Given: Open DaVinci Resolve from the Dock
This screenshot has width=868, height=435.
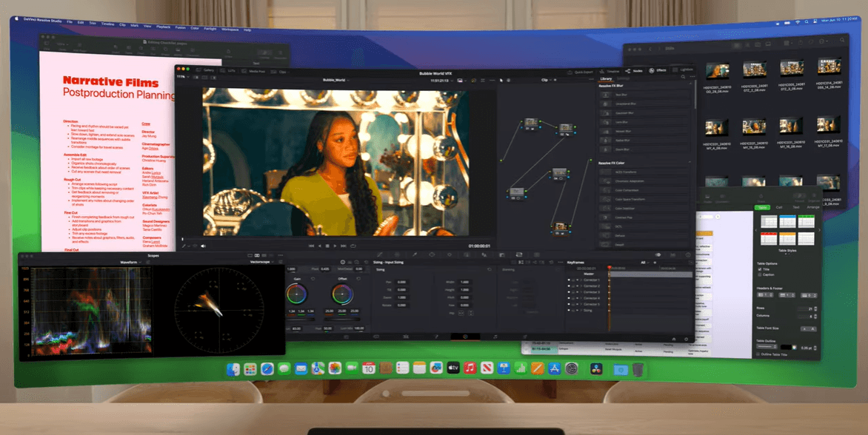Looking at the screenshot, I should [x=596, y=368].
